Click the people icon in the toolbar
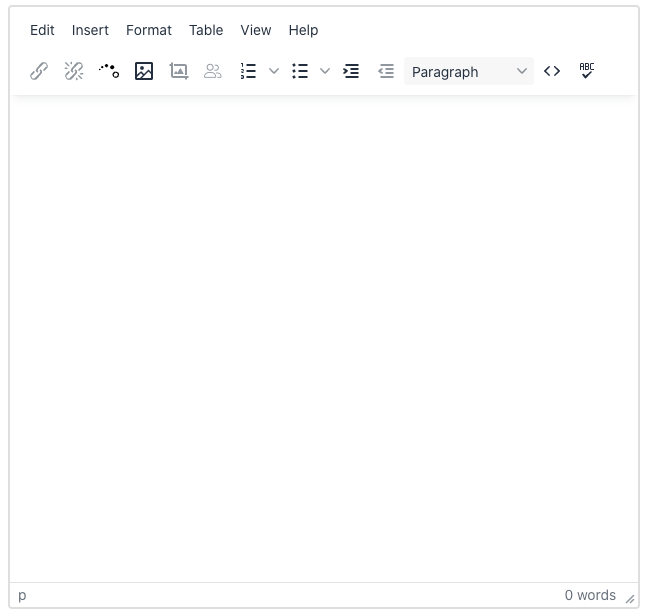The height and width of the screenshot is (613, 646). tap(213, 71)
